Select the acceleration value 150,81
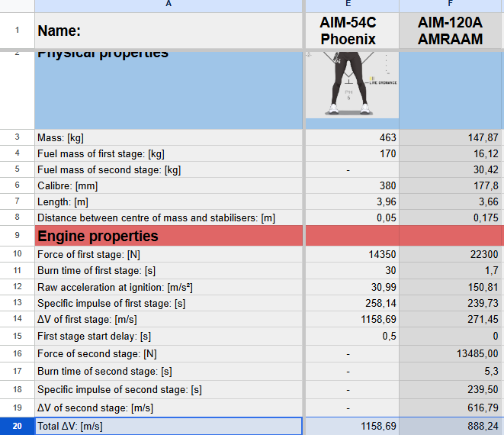 pos(450,287)
